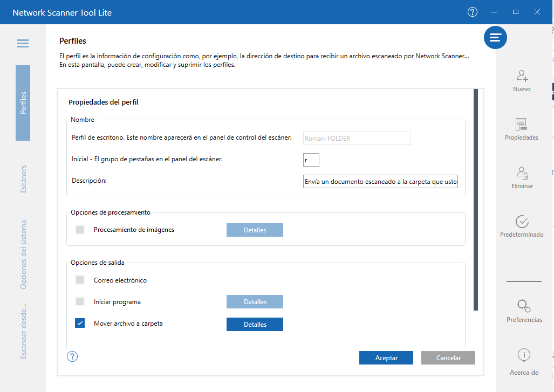Click the Perfiles page title

(73, 41)
